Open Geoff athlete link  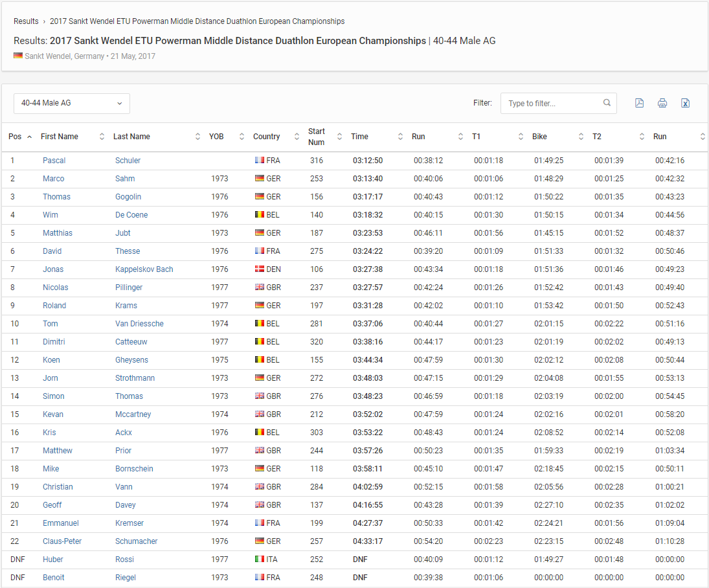(52, 504)
